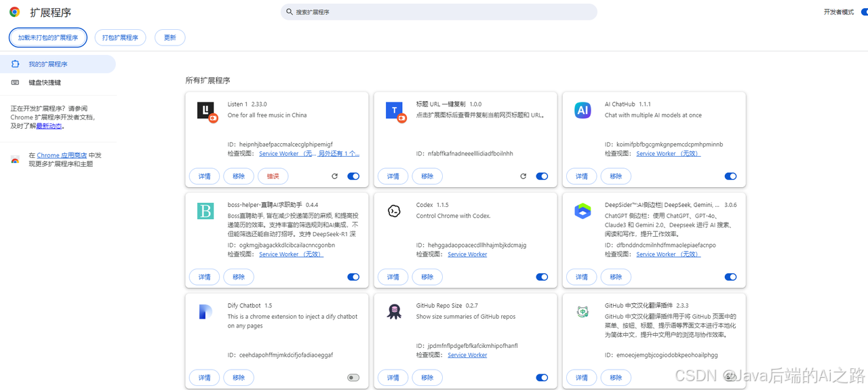Image resolution: width=868 pixels, height=390 pixels.
Task: Disable the AI ChatHub extension toggle
Action: tap(730, 176)
